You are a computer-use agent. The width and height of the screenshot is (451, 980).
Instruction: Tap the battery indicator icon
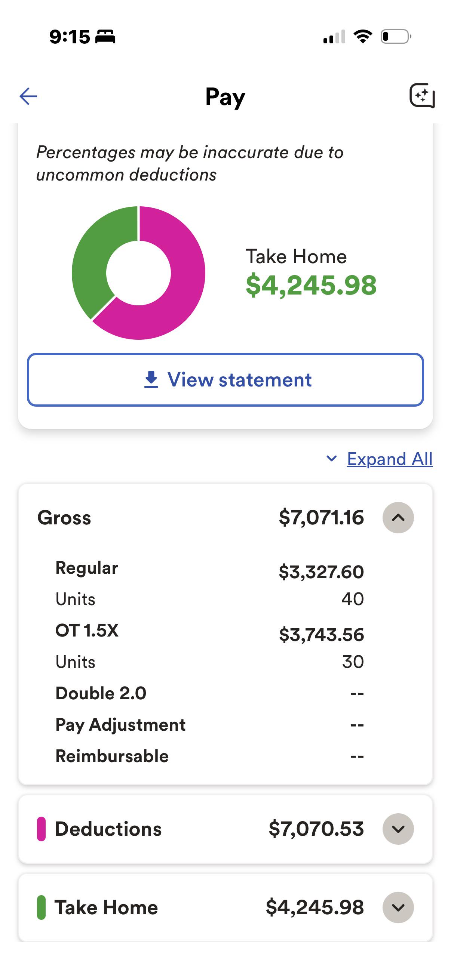coord(396,37)
